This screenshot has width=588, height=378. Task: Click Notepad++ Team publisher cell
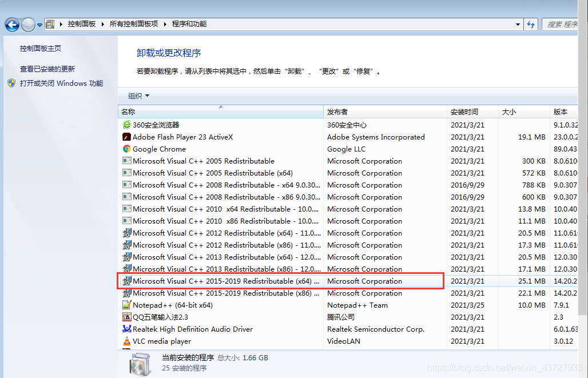[357, 305]
